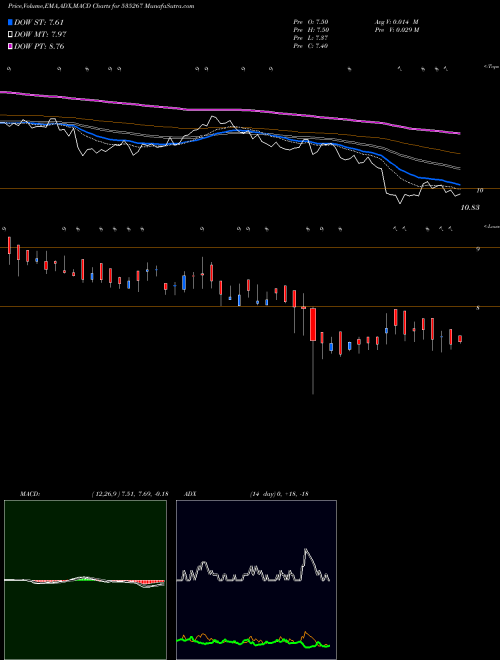500x660 pixels.
Task: Click the 'Pre C: 7.40' close value
Action: pos(311,46)
